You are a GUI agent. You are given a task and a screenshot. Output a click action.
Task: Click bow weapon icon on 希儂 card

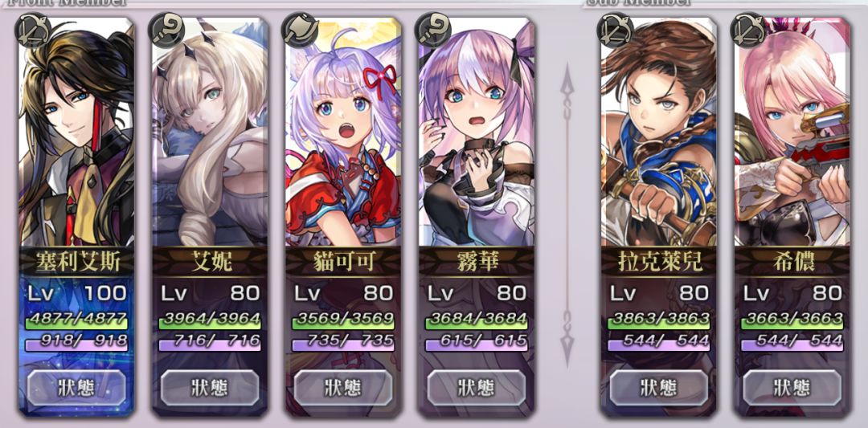click(x=748, y=31)
